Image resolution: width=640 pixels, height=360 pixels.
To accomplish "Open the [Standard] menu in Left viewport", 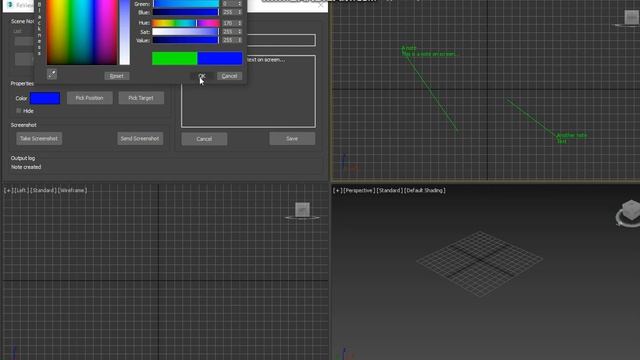I will click(x=43, y=191).
